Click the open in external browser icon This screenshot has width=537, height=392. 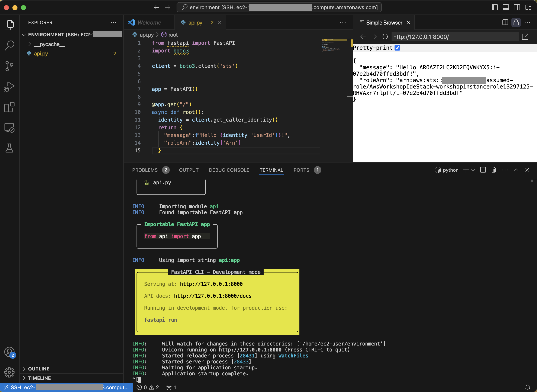(526, 37)
